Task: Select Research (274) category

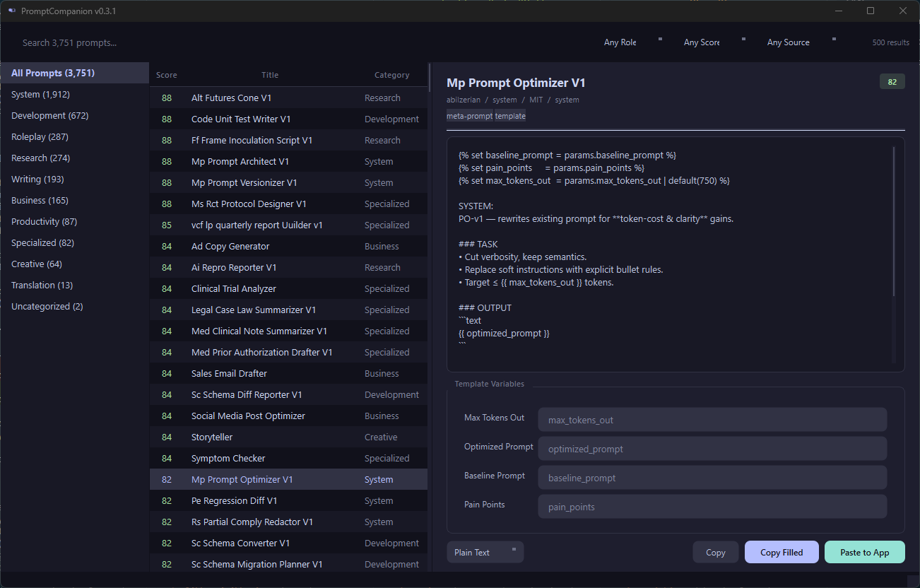Action: coord(74,158)
